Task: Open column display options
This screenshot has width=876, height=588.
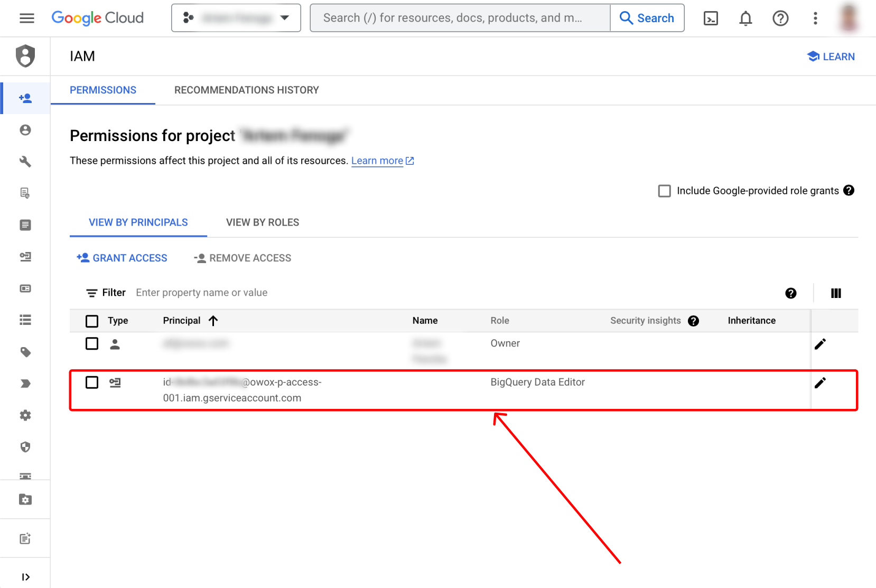Action: coord(836,293)
